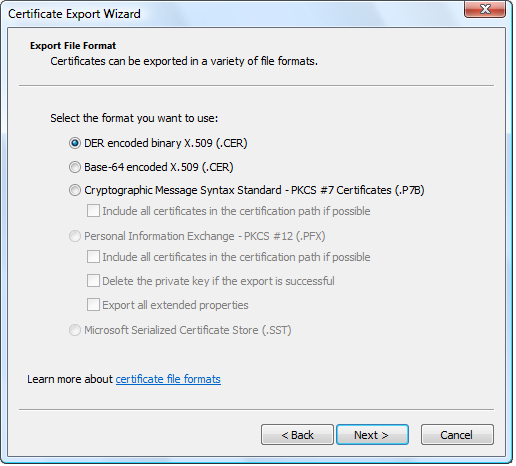The width and height of the screenshot is (516, 466).
Task: Click the 'Select the format you want to use' label
Action: click(134, 118)
